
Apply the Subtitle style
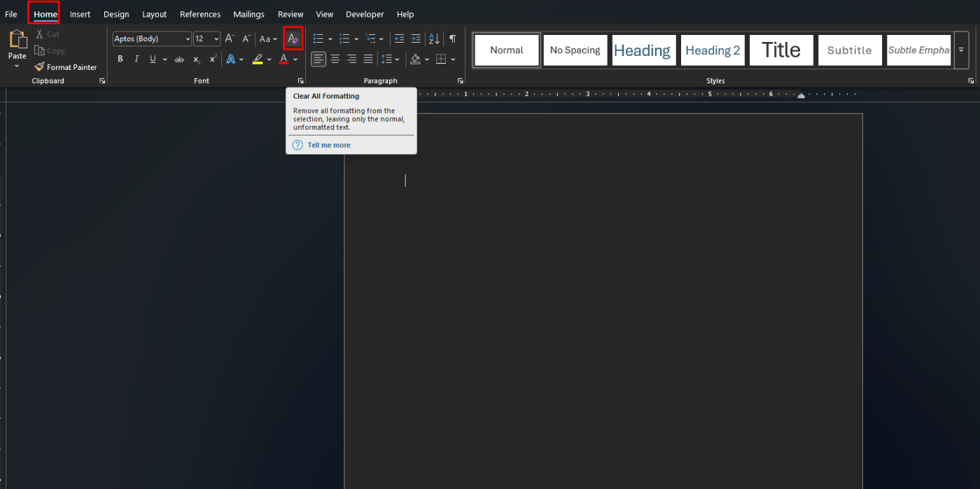(850, 50)
